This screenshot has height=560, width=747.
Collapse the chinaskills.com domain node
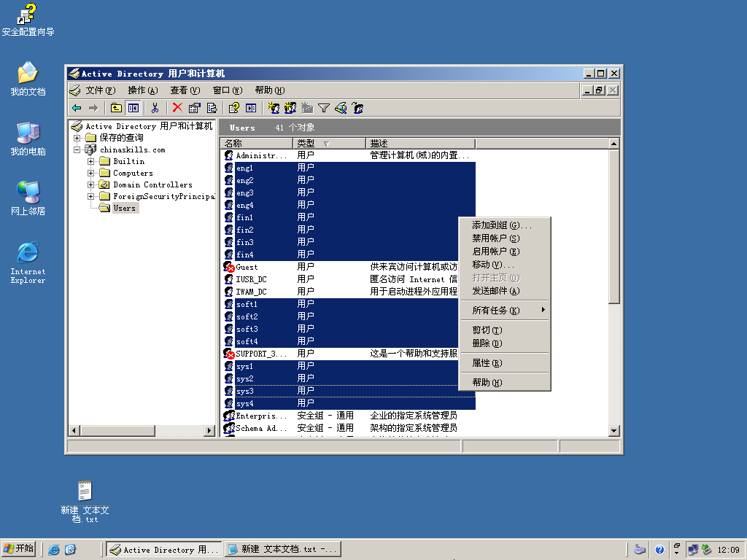[x=77, y=149]
